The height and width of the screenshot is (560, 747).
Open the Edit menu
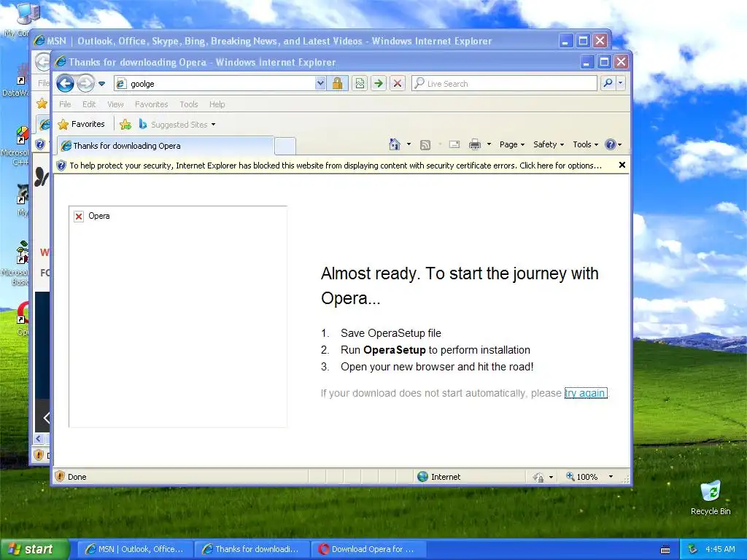click(89, 104)
